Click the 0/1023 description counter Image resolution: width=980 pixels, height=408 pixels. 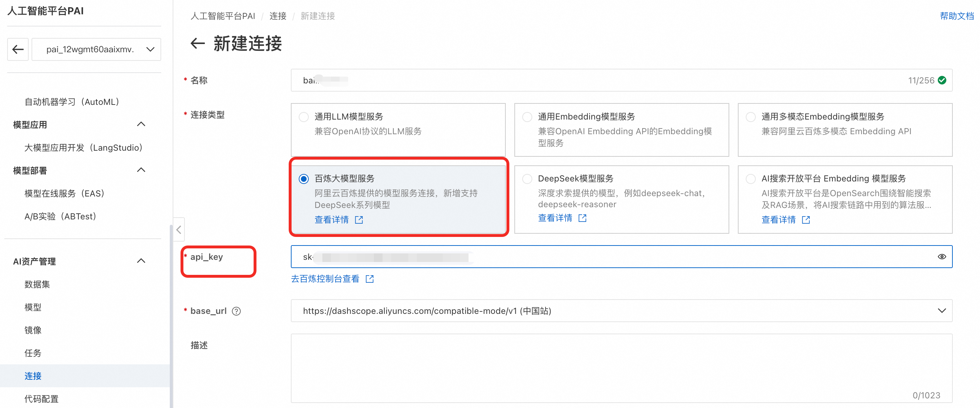pos(926,395)
